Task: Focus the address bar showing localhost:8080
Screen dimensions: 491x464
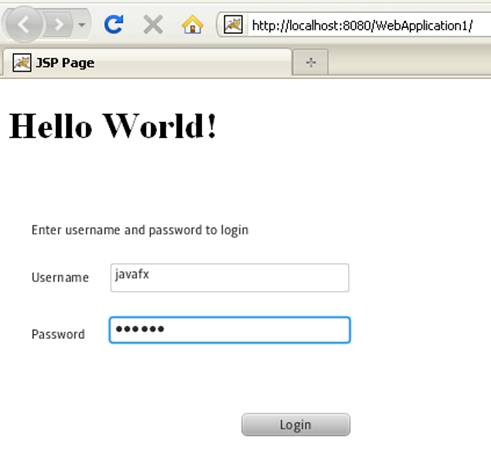Action: [x=367, y=25]
